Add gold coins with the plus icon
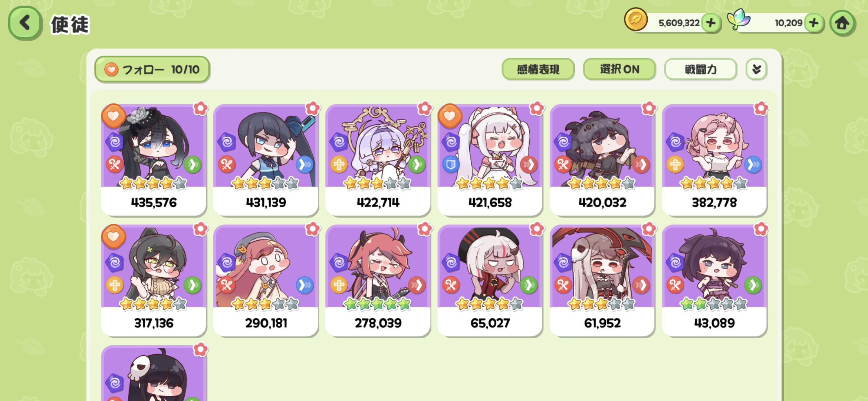 (711, 23)
